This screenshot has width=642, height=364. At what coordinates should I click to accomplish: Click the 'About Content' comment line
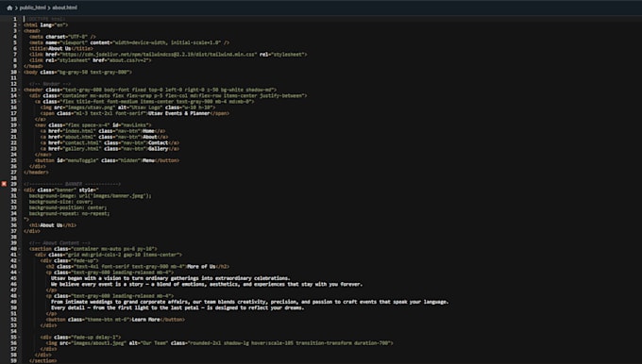coord(59,243)
